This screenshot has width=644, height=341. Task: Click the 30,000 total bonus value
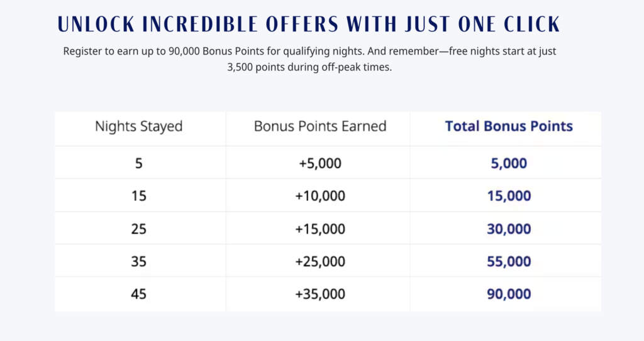509,229
